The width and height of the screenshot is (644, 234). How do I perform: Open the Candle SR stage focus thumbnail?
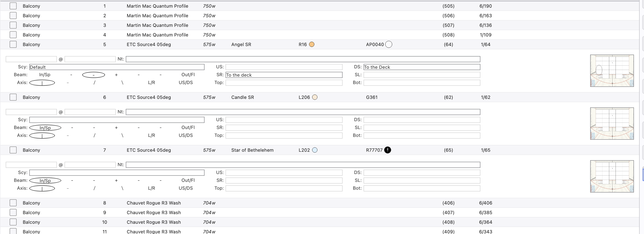(x=611, y=124)
